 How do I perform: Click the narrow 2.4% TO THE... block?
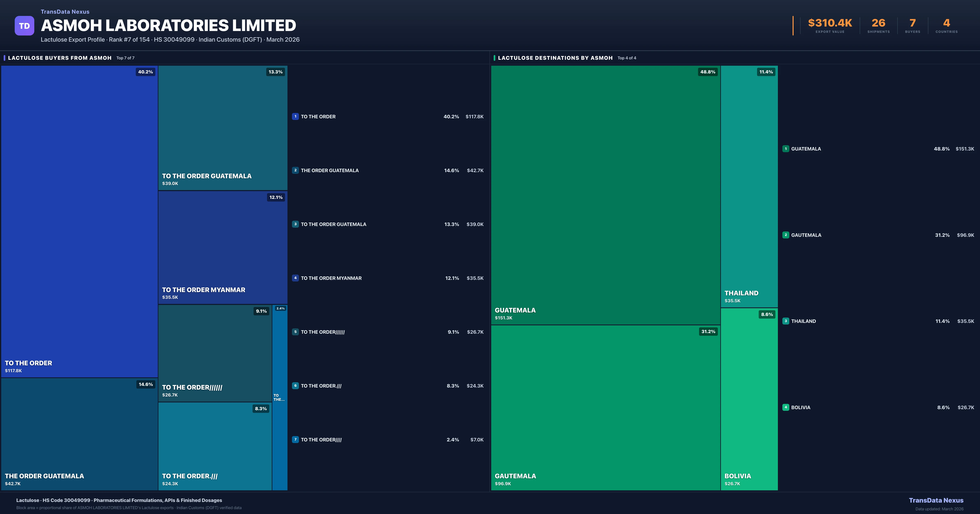click(x=280, y=397)
